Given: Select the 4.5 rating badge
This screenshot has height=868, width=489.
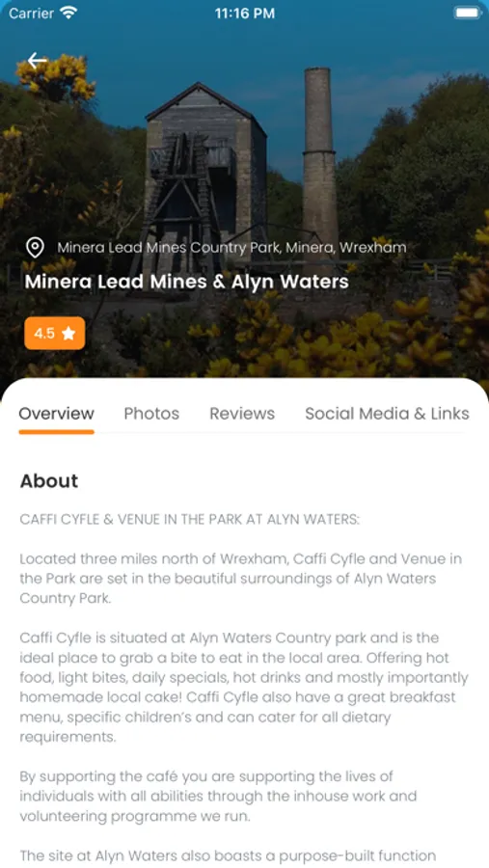Looking at the screenshot, I should click(55, 334).
